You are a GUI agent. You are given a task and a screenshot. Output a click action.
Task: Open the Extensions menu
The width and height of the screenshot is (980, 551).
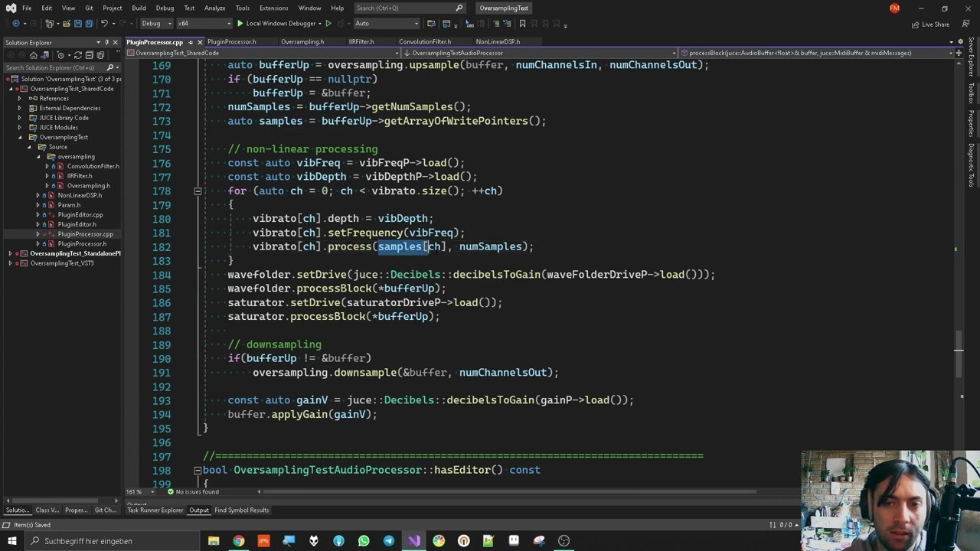point(273,8)
